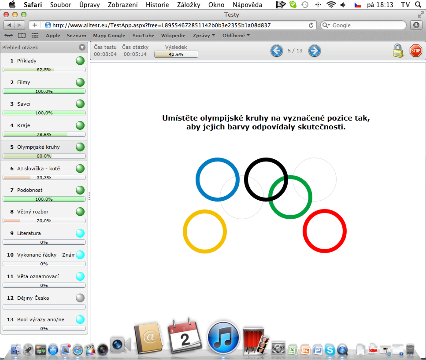Select question 5 Olympijské kruhy
426x360 pixels.
(44, 150)
